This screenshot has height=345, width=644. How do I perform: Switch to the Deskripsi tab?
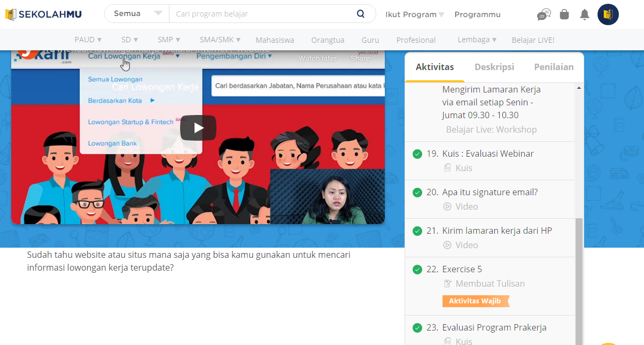pos(494,67)
